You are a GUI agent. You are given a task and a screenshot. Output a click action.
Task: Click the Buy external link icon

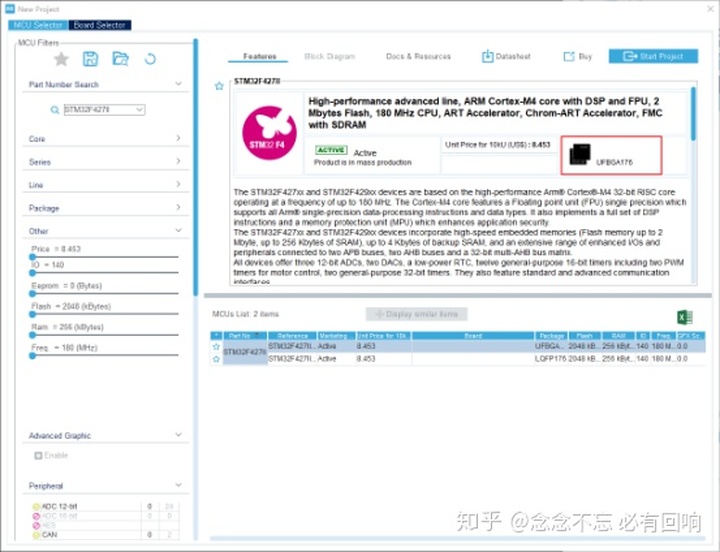[568, 56]
